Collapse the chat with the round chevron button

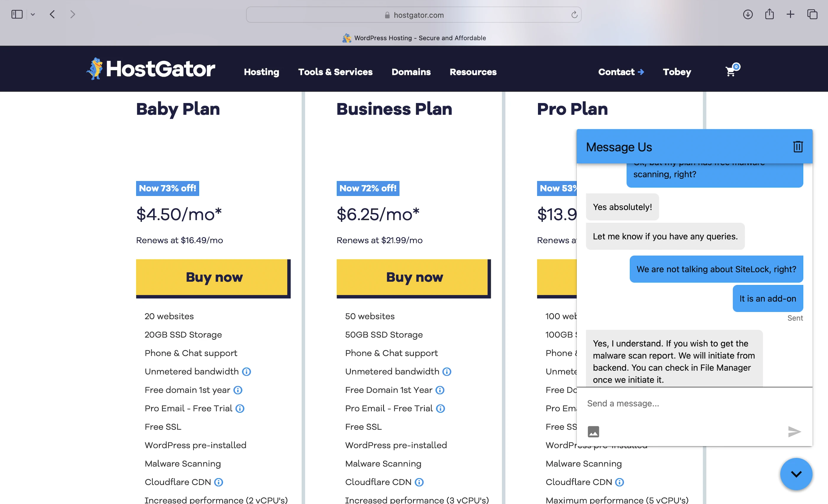[796, 474]
